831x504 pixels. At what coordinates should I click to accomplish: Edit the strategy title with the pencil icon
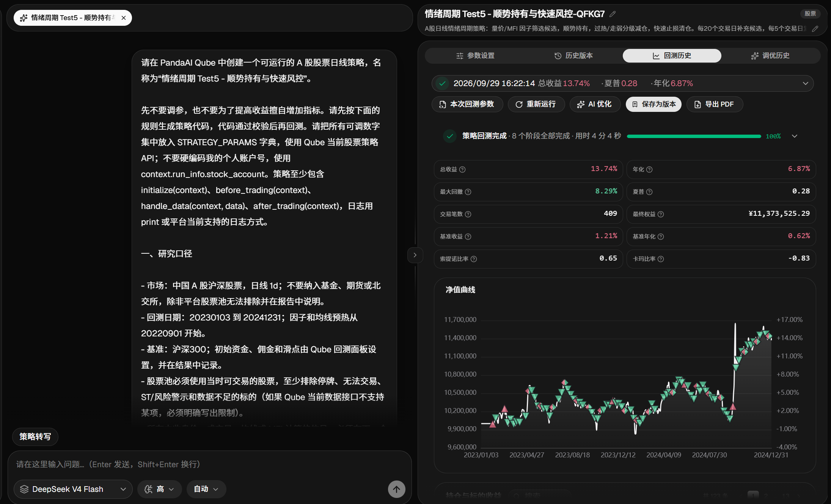612,14
